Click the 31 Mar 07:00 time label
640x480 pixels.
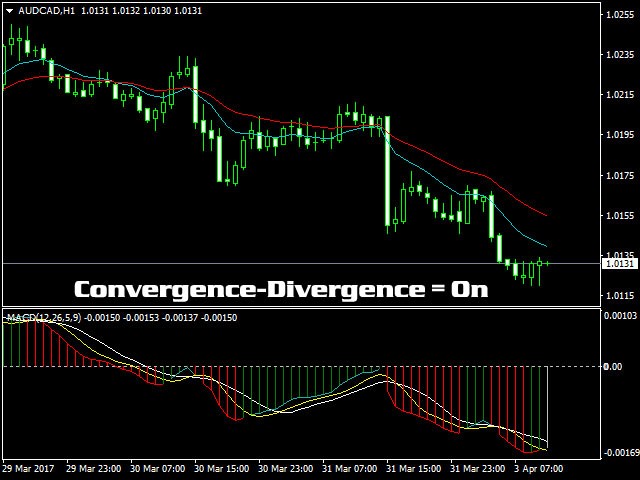350,469
